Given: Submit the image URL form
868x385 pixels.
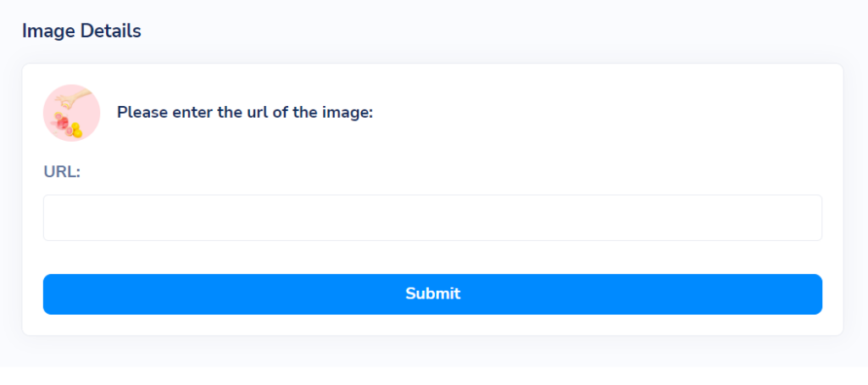Looking at the screenshot, I should 432,294.
